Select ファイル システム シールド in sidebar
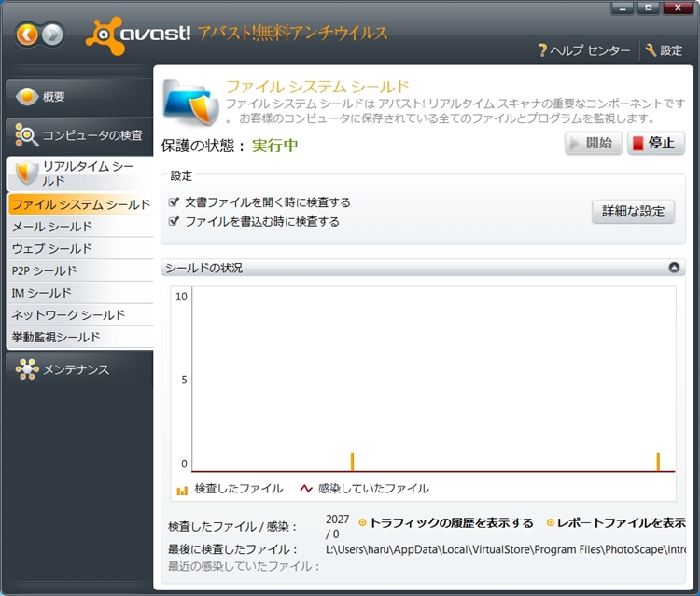 pos(81,204)
